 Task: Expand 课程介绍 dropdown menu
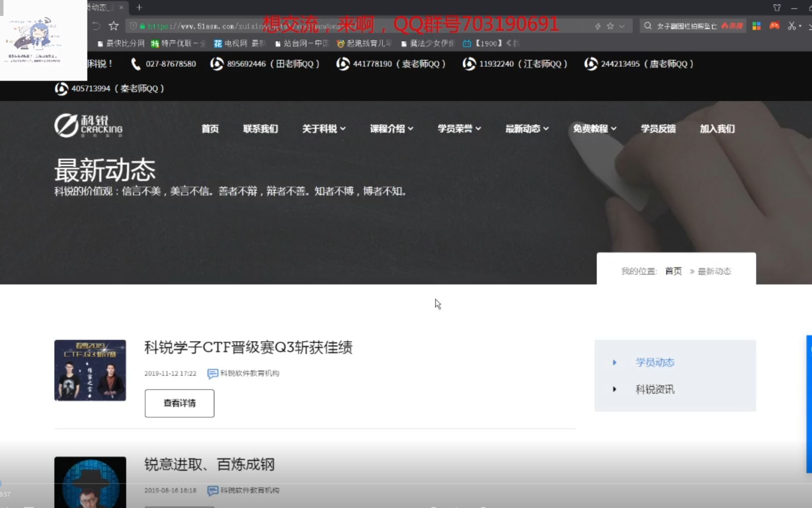[x=392, y=129]
